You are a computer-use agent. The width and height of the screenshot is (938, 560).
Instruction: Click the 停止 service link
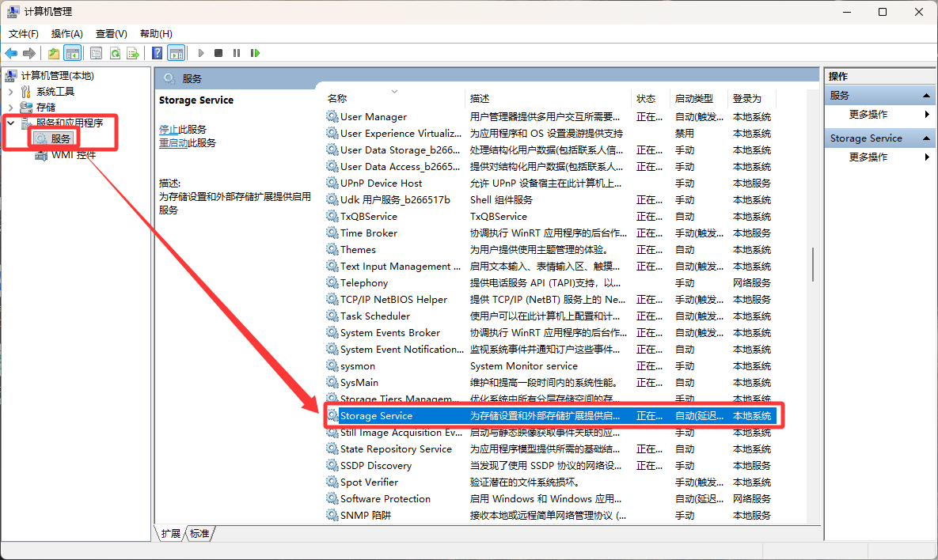[x=168, y=129]
